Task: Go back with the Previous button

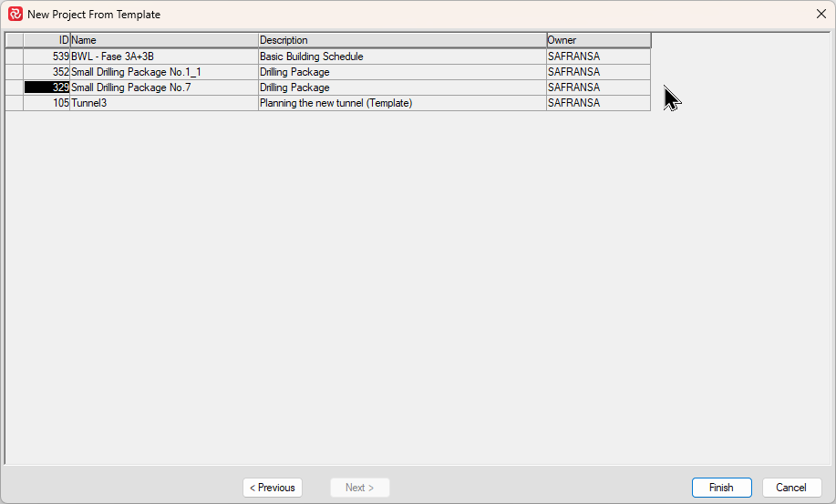Action: 273,488
